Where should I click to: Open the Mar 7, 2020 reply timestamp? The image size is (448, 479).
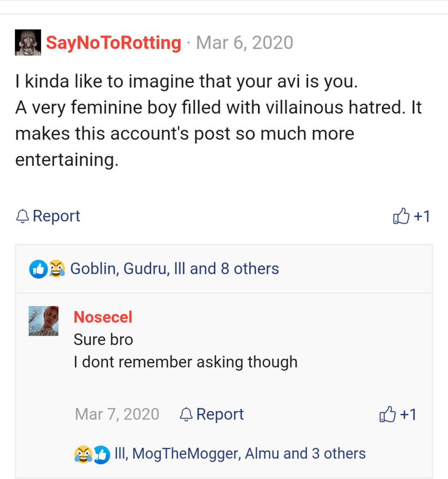click(117, 414)
